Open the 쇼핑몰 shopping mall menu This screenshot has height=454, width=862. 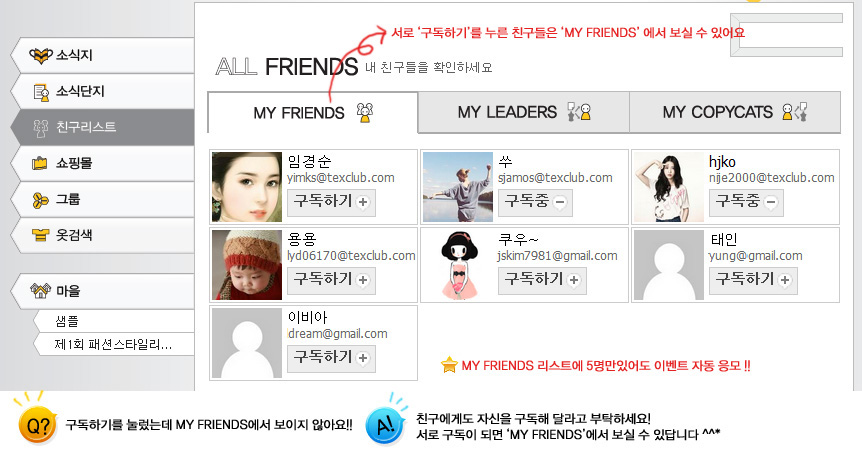click(103, 163)
